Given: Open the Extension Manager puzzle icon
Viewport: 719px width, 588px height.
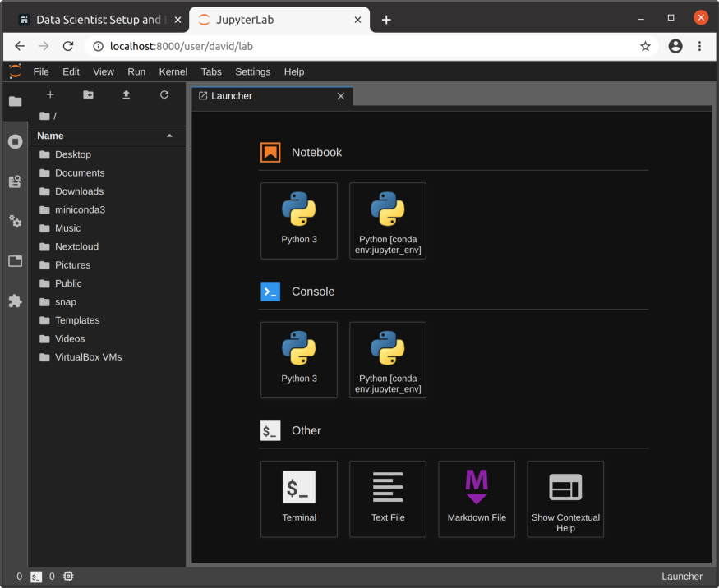Looking at the screenshot, I should coord(15,301).
